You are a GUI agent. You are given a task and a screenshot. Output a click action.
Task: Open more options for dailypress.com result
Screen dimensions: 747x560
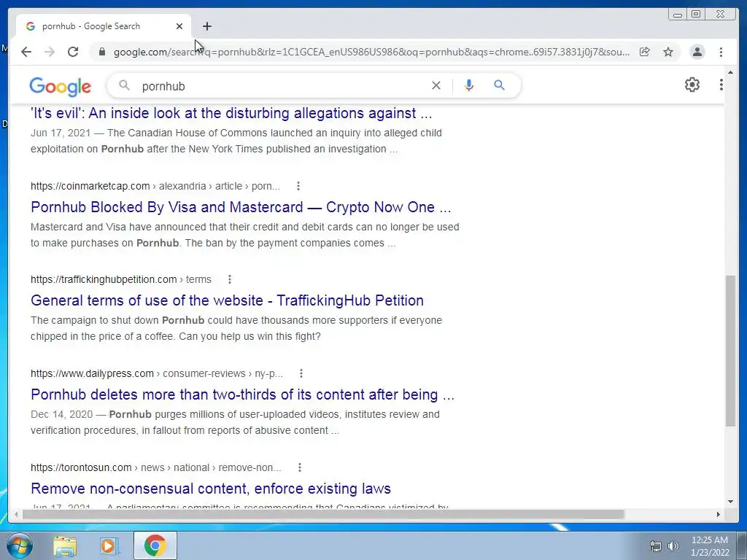[301, 374]
